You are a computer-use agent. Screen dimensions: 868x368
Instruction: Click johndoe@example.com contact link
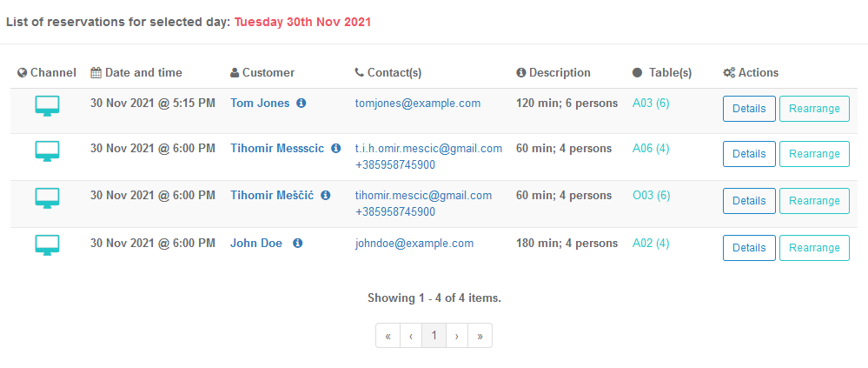414,243
